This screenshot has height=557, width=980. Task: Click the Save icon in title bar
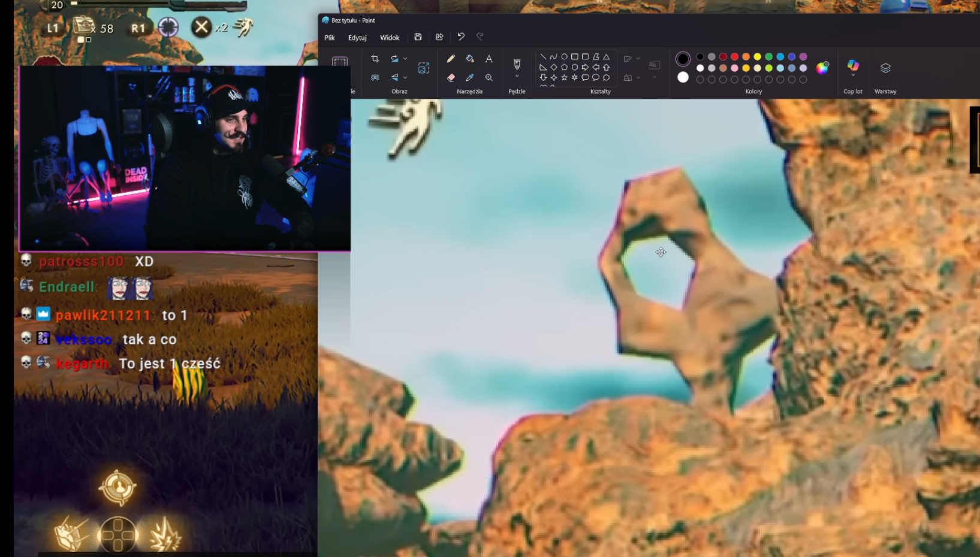pos(418,37)
